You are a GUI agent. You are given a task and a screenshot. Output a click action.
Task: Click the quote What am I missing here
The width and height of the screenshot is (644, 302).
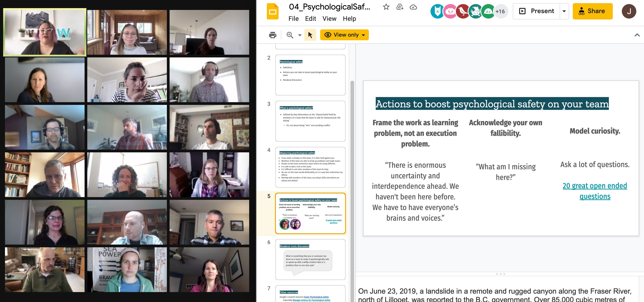click(506, 172)
